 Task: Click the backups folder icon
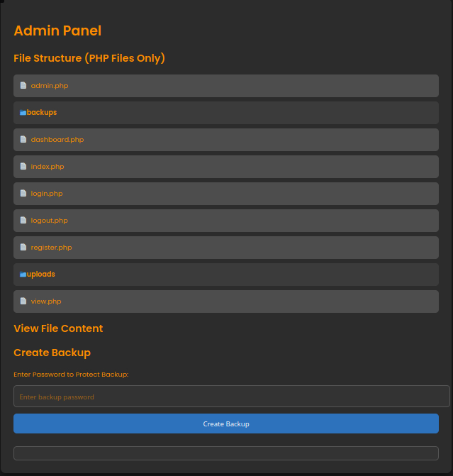[x=23, y=113]
